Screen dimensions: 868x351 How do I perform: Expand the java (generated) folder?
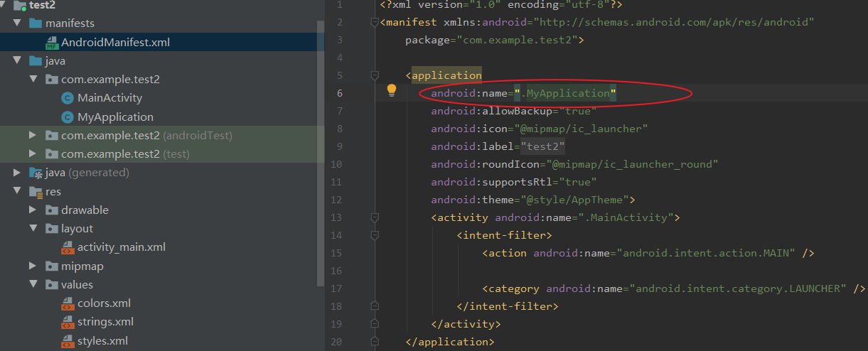pyautogui.click(x=17, y=173)
